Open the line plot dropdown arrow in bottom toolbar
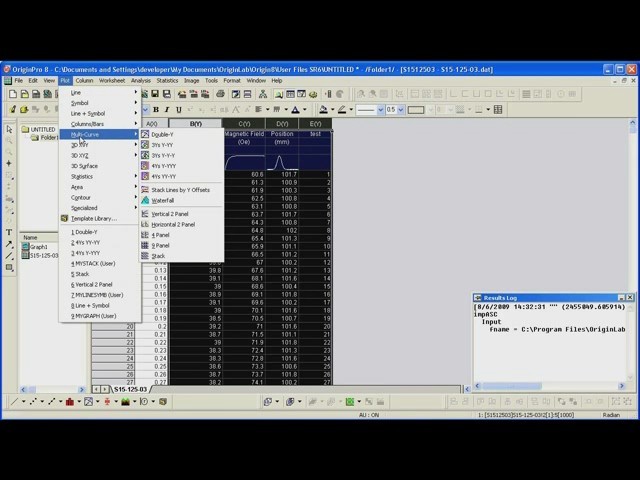The height and width of the screenshot is (480, 640). [x=23, y=402]
